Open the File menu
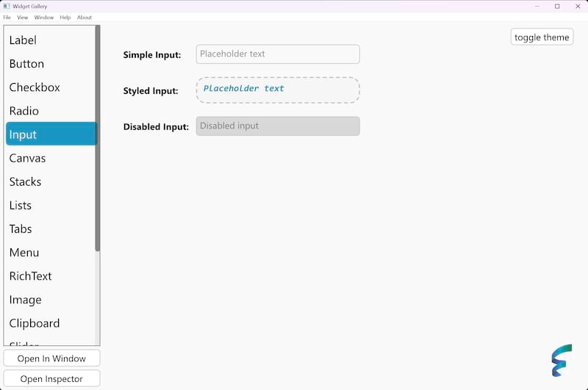588x390 pixels. click(x=7, y=18)
